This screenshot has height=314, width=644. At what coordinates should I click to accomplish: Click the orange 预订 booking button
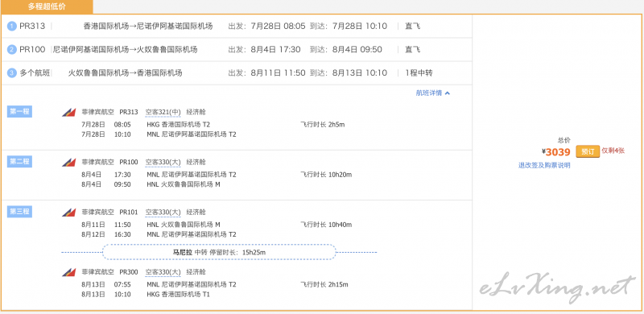[x=588, y=151]
